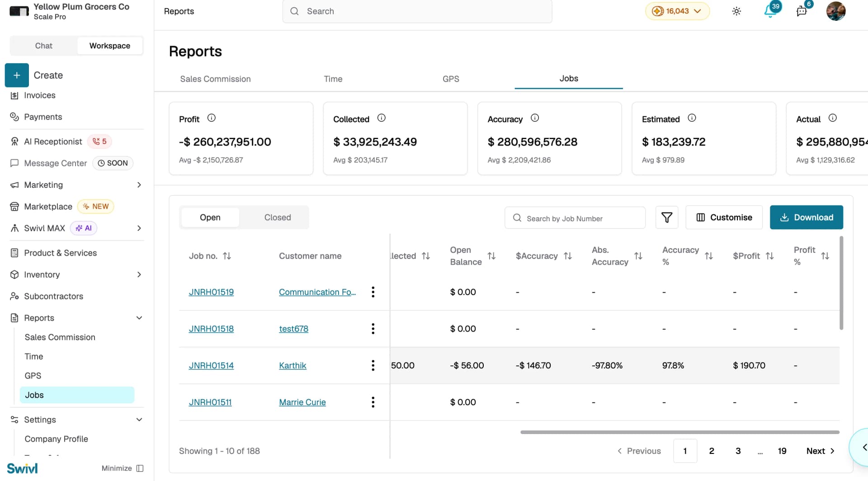This screenshot has width=868, height=481.
Task: Open the 16,043 credits dropdown
Action: coord(677,11)
